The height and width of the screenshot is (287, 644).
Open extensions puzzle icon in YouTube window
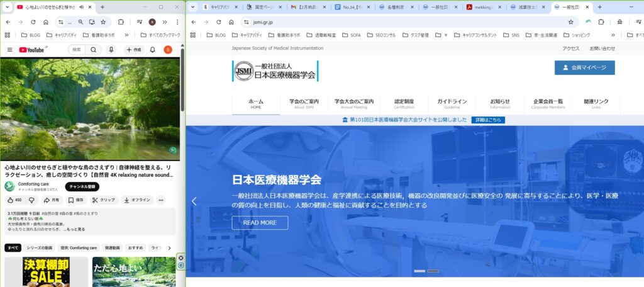[x=121, y=22]
